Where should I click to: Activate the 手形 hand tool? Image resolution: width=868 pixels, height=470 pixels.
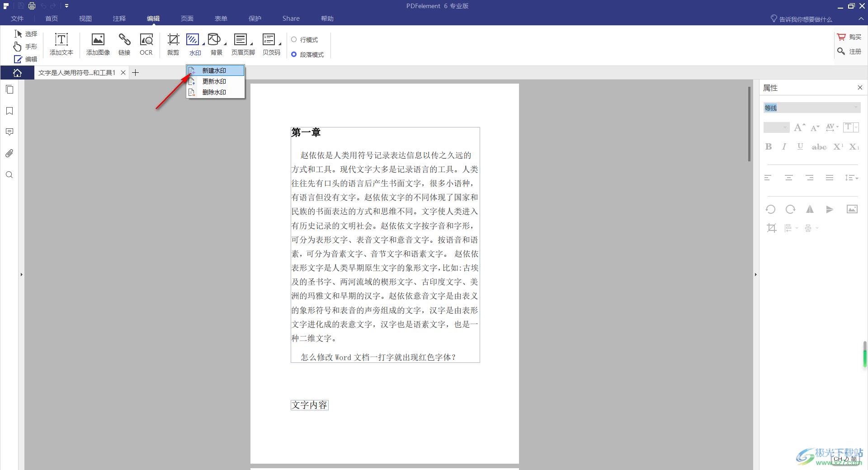[x=26, y=47]
